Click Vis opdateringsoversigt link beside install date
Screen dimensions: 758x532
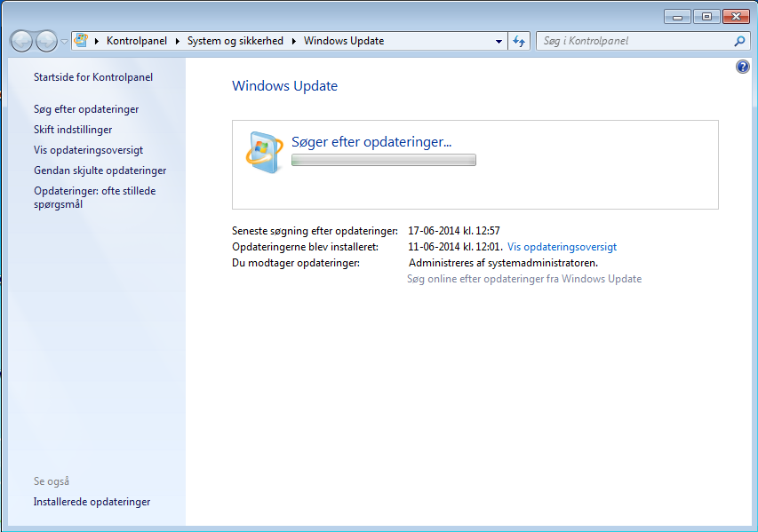(562, 247)
